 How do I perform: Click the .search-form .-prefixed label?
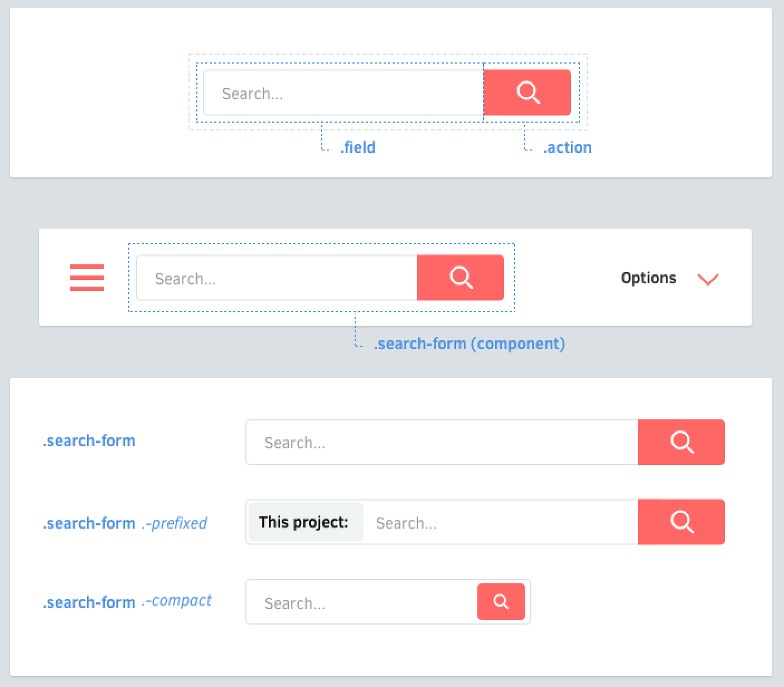coord(125,523)
